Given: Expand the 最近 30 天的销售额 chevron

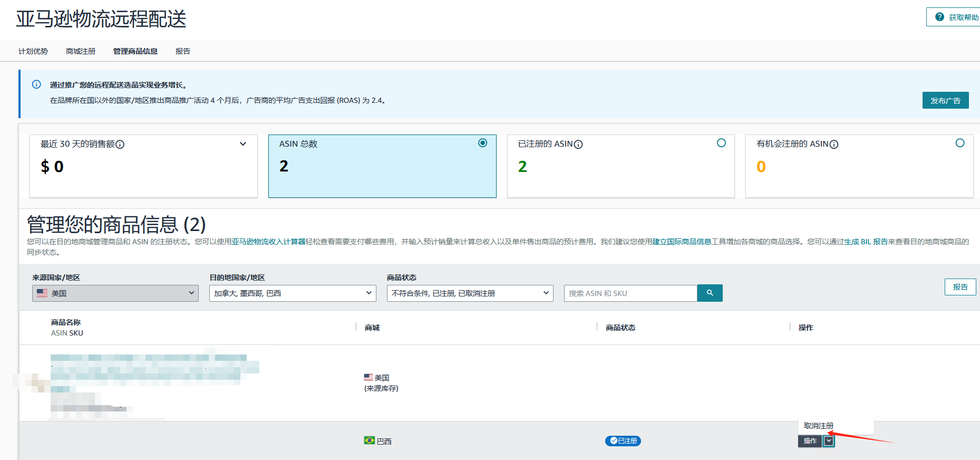Looking at the screenshot, I should coord(243,143).
